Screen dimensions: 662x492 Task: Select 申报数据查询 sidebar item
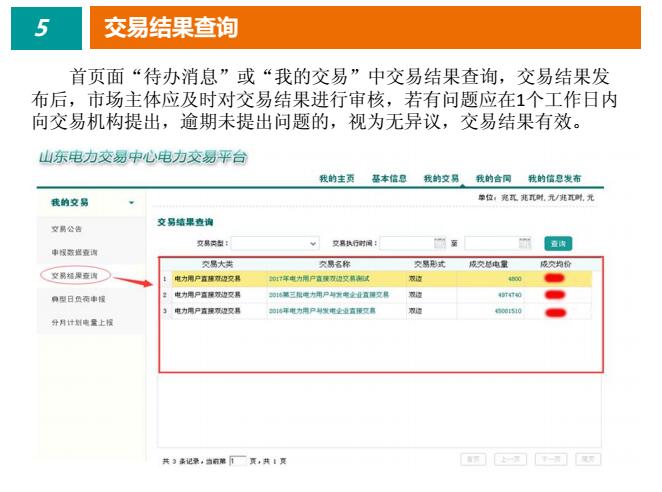click(x=75, y=252)
